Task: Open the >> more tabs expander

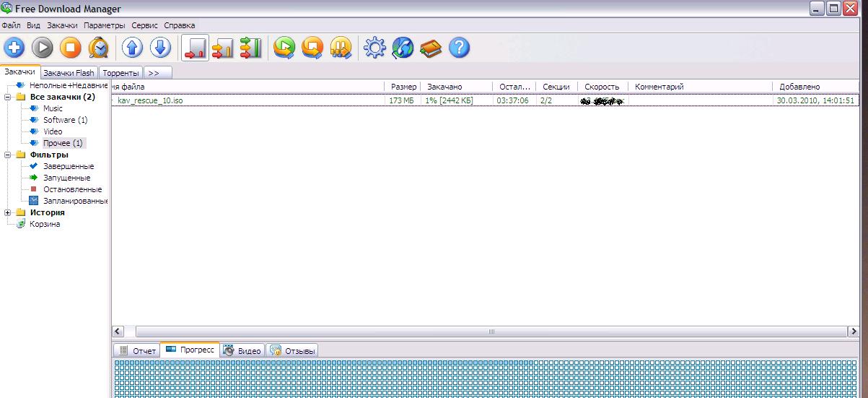Action: tap(157, 73)
